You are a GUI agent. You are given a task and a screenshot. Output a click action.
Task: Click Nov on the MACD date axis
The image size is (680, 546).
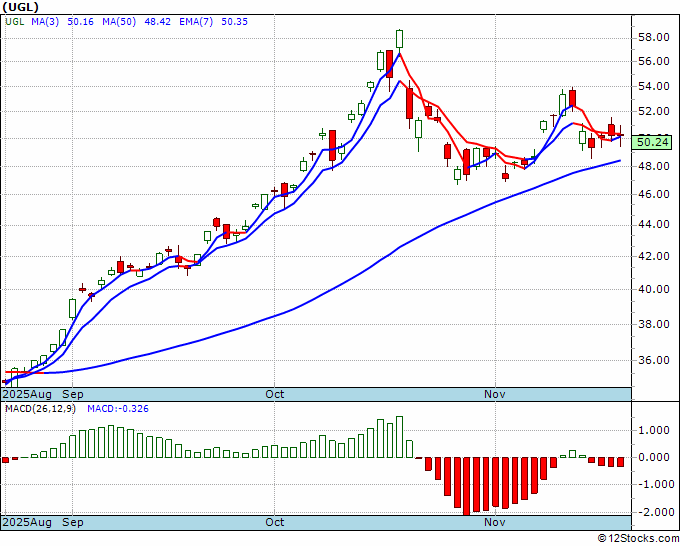point(495,522)
